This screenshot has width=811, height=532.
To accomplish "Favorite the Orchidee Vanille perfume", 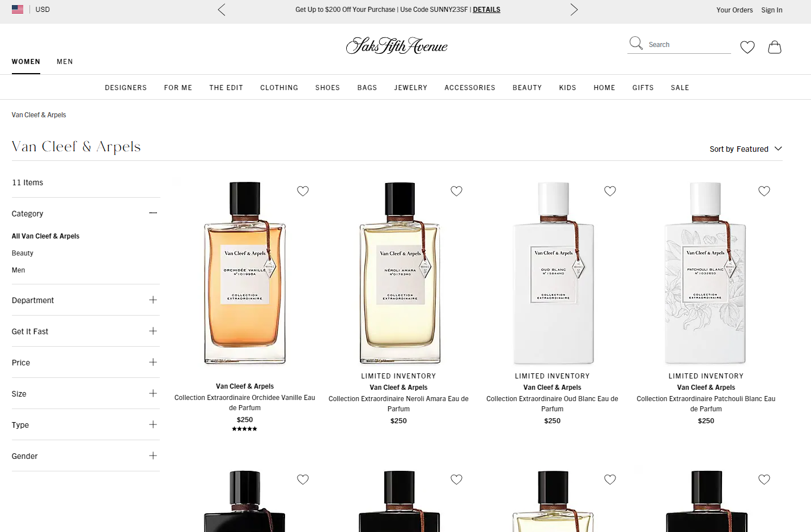I will point(303,191).
